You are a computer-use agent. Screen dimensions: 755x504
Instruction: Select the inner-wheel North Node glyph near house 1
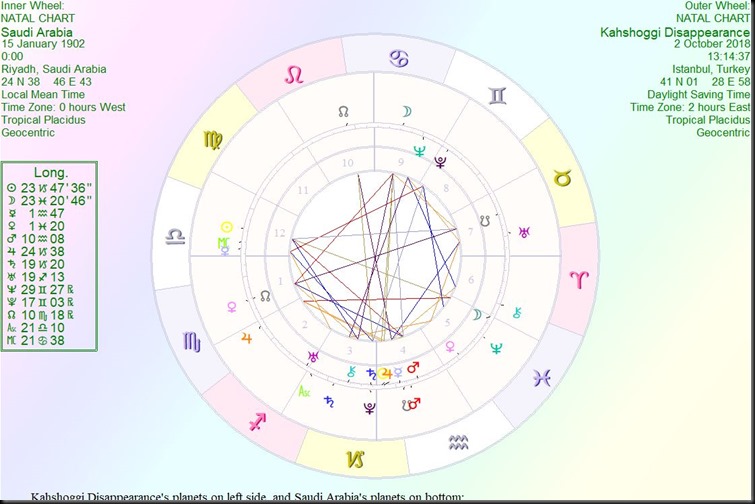[x=265, y=296]
